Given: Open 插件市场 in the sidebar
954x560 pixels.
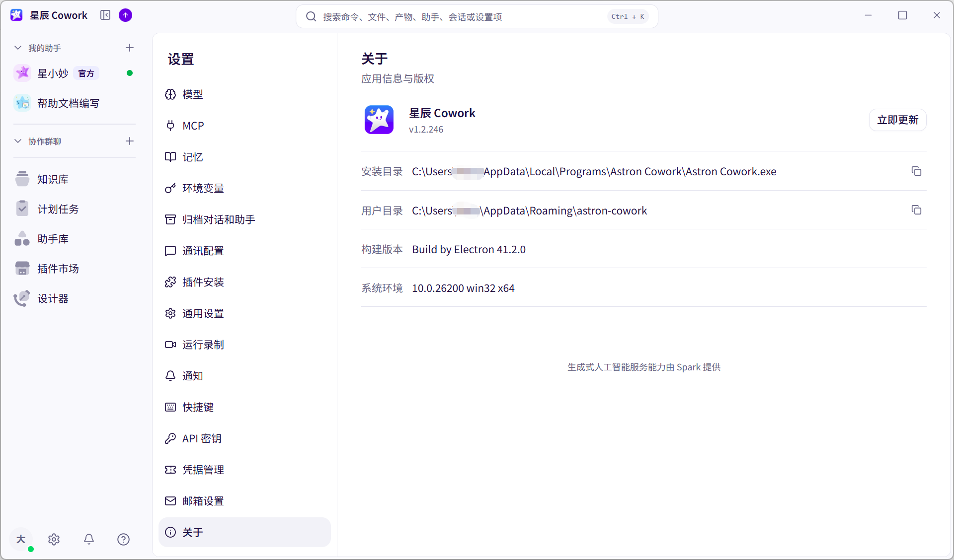Looking at the screenshot, I should coord(75,269).
